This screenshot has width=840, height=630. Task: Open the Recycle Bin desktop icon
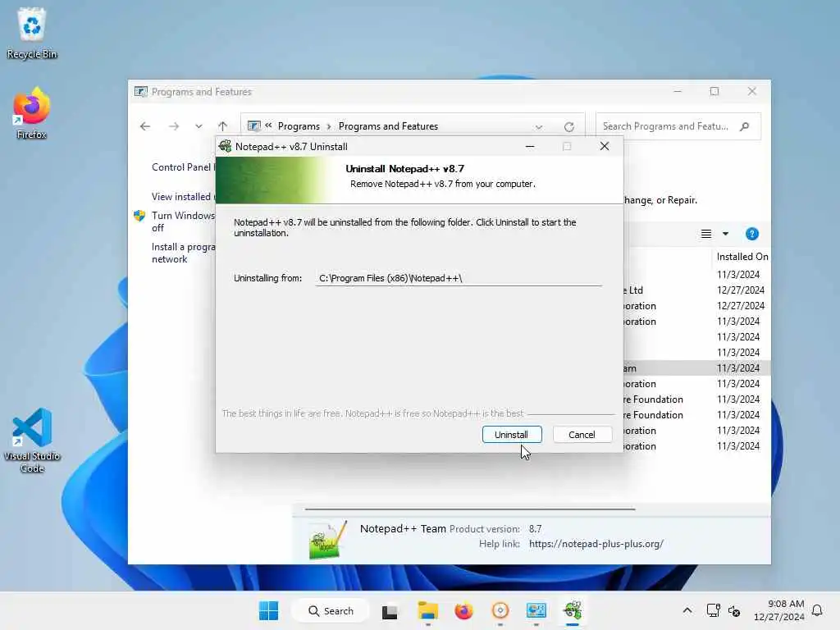click(x=32, y=33)
